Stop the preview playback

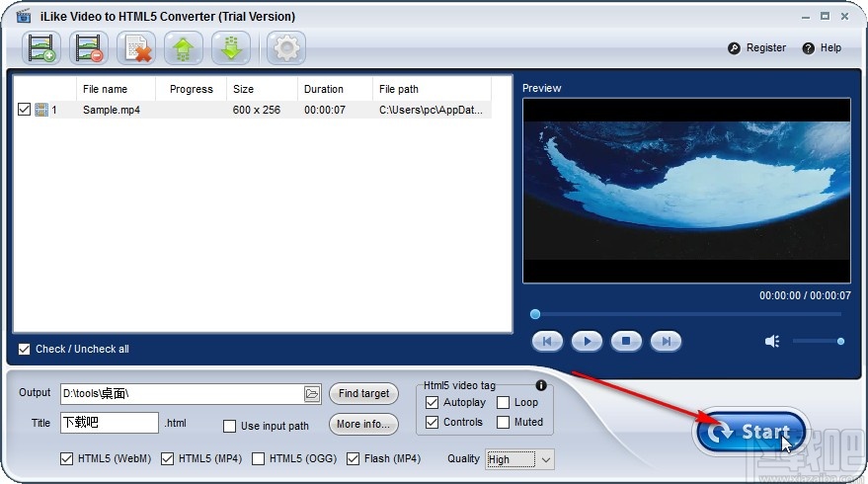point(626,341)
